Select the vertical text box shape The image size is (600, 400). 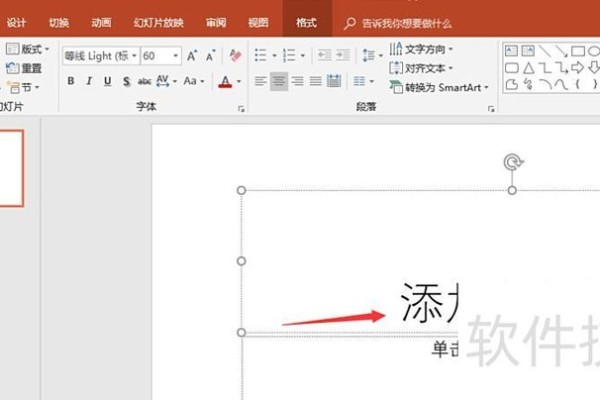[528, 51]
